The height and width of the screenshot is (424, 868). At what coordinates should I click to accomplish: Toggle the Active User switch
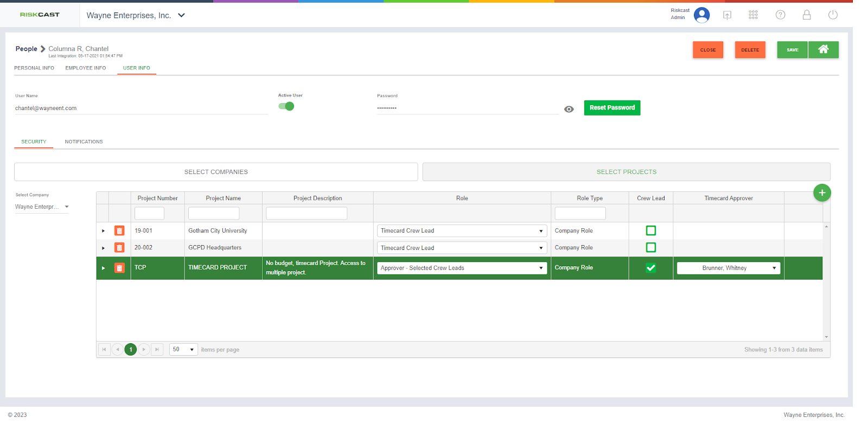point(286,106)
